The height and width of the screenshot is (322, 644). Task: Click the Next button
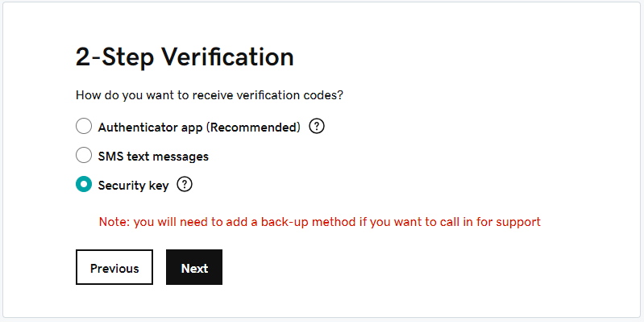(x=194, y=267)
